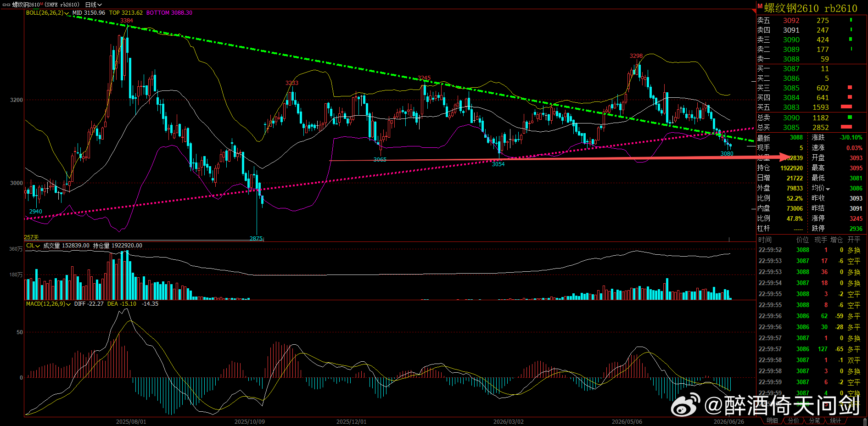Click the 现手 column header in trade list

pos(821,240)
